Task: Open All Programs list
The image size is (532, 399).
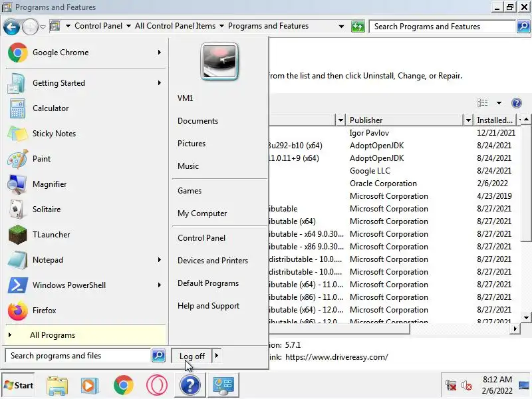Action: (86, 335)
